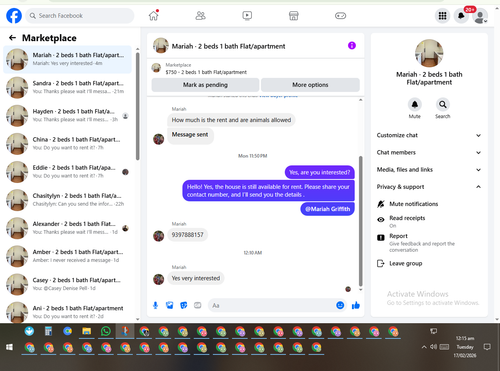Open Eddie conversation in list

coord(67,172)
